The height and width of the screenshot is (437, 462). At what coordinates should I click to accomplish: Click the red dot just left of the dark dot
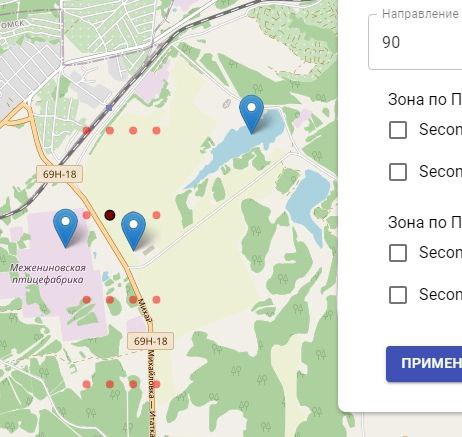point(87,215)
